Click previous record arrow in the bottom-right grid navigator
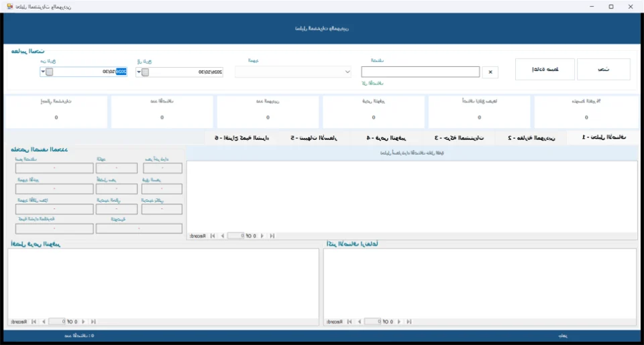This screenshot has width=644, height=345. pos(360,322)
